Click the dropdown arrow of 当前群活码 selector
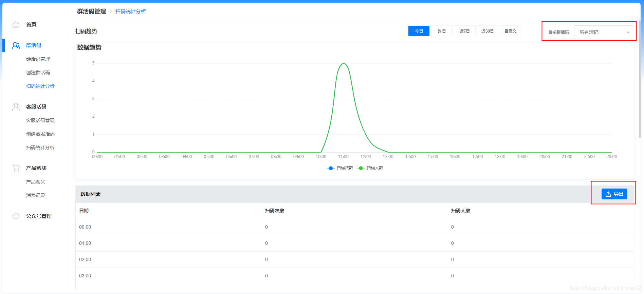Viewport: 644px width, 294px height. pyautogui.click(x=628, y=33)
